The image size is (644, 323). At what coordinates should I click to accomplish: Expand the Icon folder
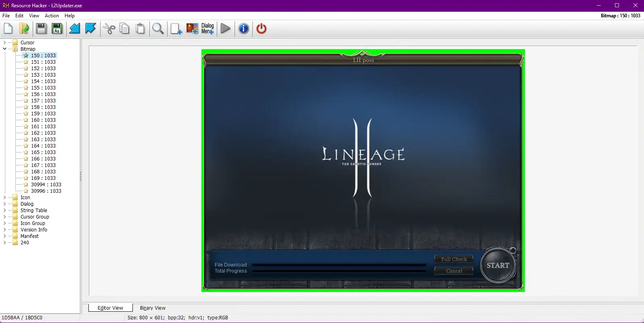tap(4, 197)
